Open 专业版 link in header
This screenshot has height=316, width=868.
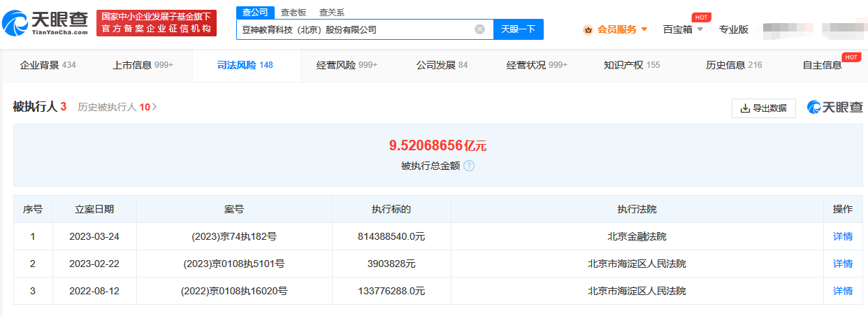pos(734,29)
